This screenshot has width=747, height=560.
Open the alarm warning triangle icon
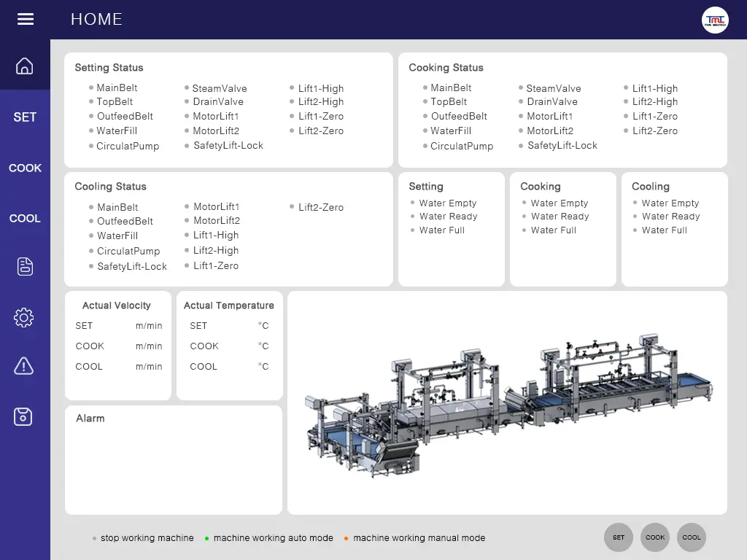coord(24,366)
